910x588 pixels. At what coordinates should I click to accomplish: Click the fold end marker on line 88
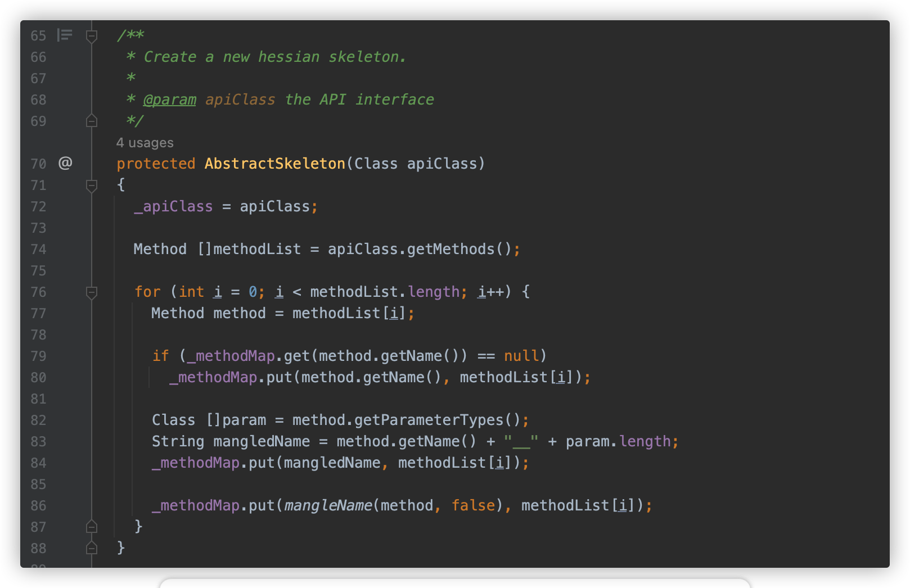click(92, 548)
